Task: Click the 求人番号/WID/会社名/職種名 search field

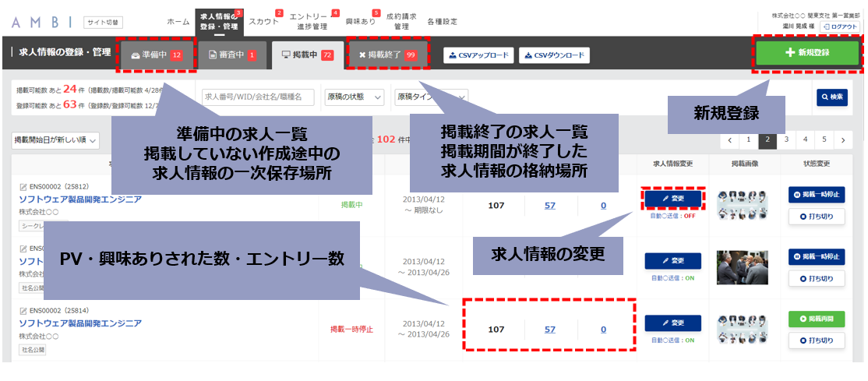Action: tap(259, 97)
